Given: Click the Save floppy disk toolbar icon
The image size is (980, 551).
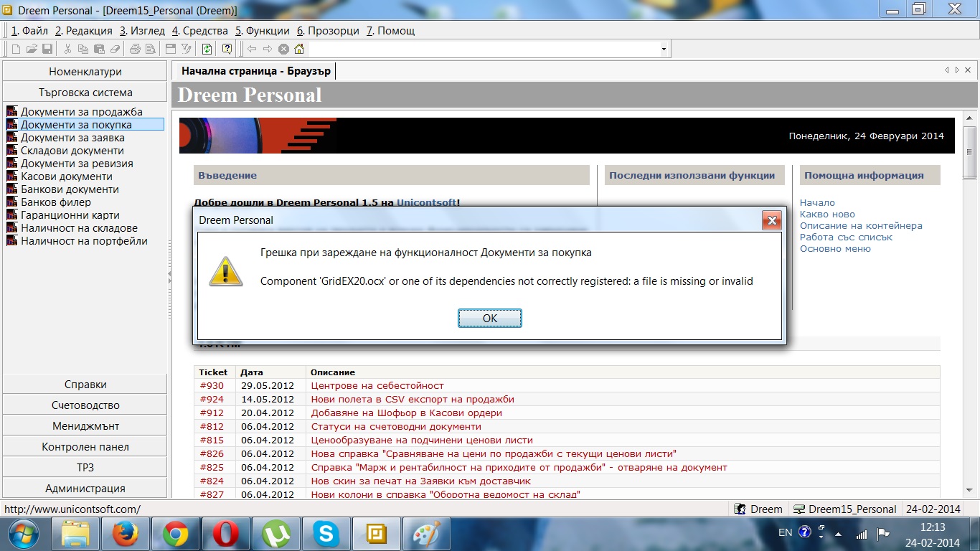Looking at the screenshot, I should [47, 49].
